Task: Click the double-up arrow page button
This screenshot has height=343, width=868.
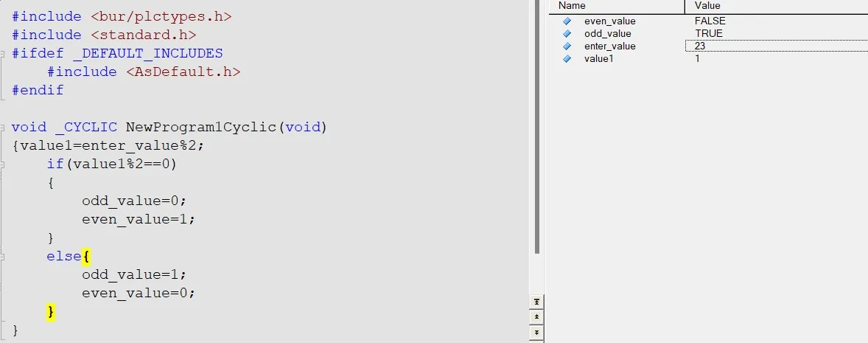Action: point(536,317)
